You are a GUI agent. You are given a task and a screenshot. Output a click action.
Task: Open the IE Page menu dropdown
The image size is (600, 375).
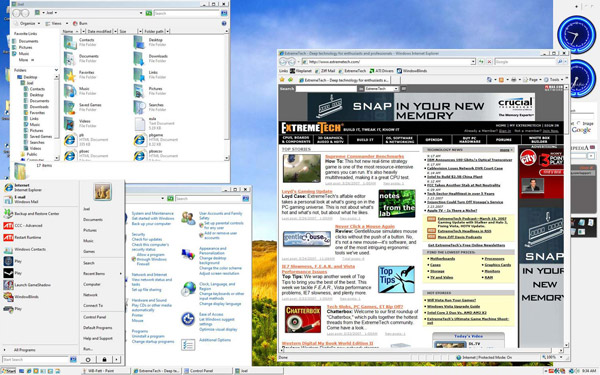point(532,80)
